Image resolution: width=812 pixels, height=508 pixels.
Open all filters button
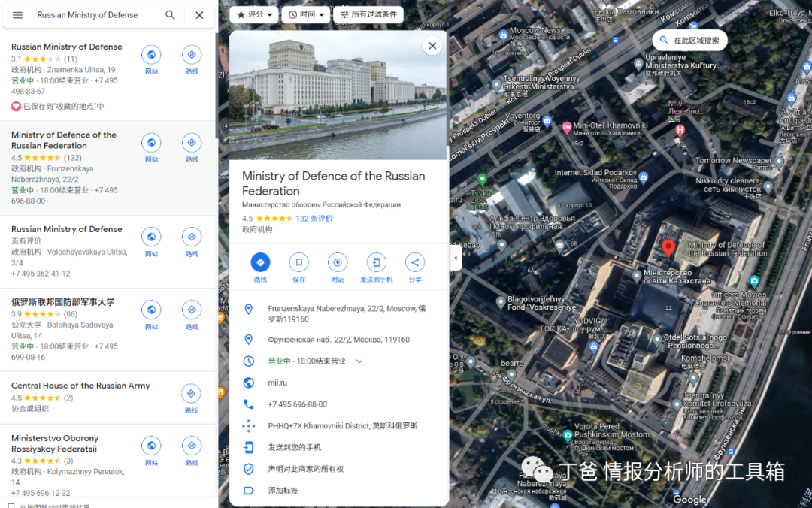[368, 14]
